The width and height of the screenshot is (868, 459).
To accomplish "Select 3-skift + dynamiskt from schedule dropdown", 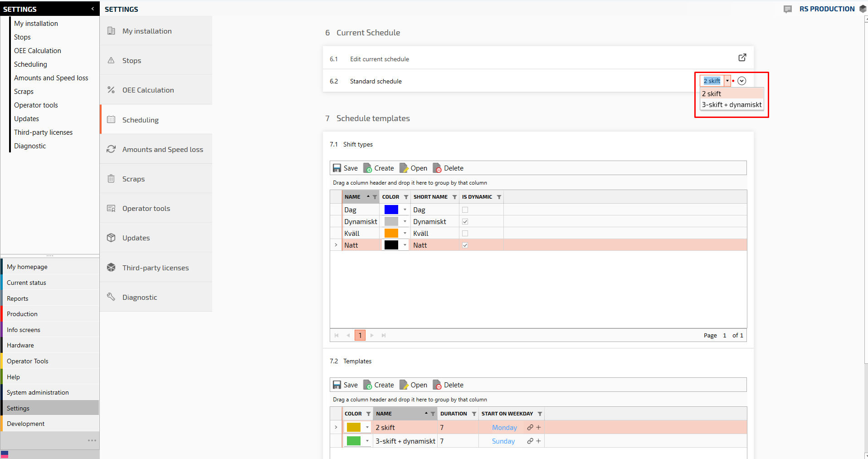I will [731, 105].
